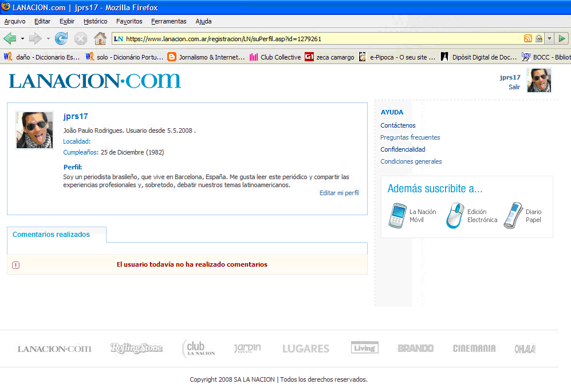Click the 'Contáctenos' help link
This screenshot has width=571, height=392.
click(x=397, y=125)
